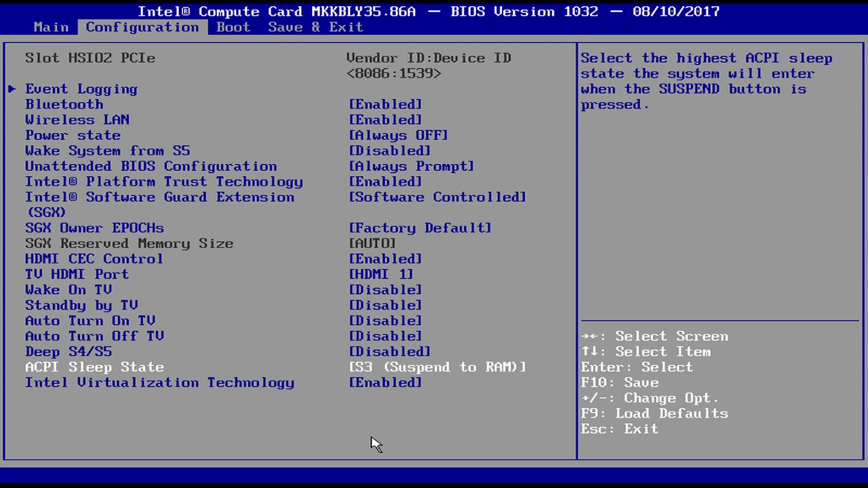Select the Configuration tab
This screenshot has width=868, height=488.
[142, 27]
